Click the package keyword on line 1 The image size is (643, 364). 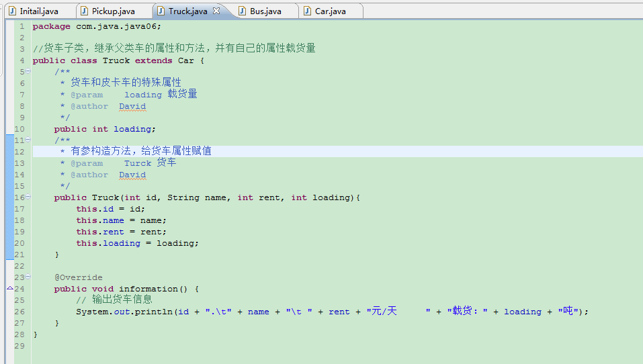[51, 26]
